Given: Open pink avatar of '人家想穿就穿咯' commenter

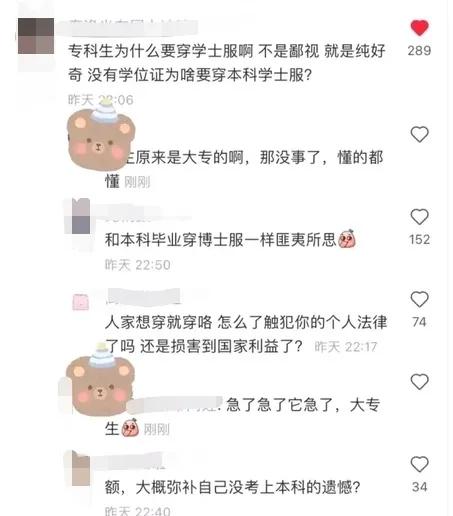Looking at the screenshot, I should coord(81,302).
